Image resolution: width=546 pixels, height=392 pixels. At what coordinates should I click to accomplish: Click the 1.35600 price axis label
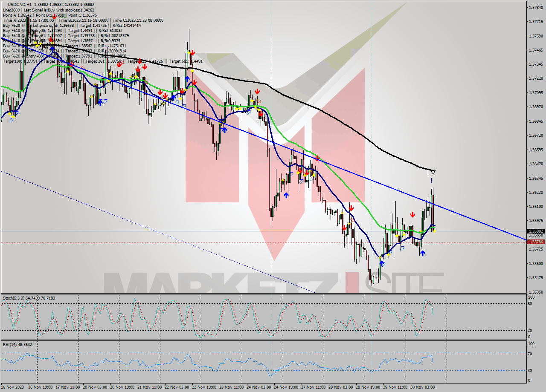[536, 263]
